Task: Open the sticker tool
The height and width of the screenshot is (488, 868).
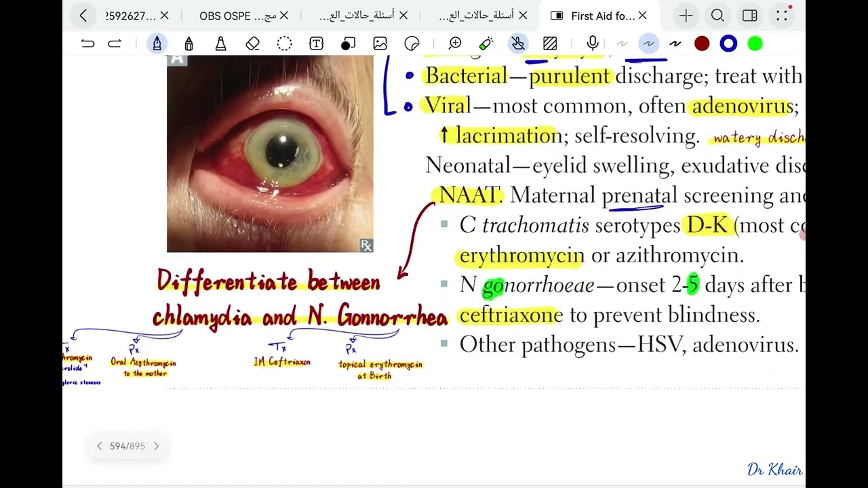Action: (412, 44)
